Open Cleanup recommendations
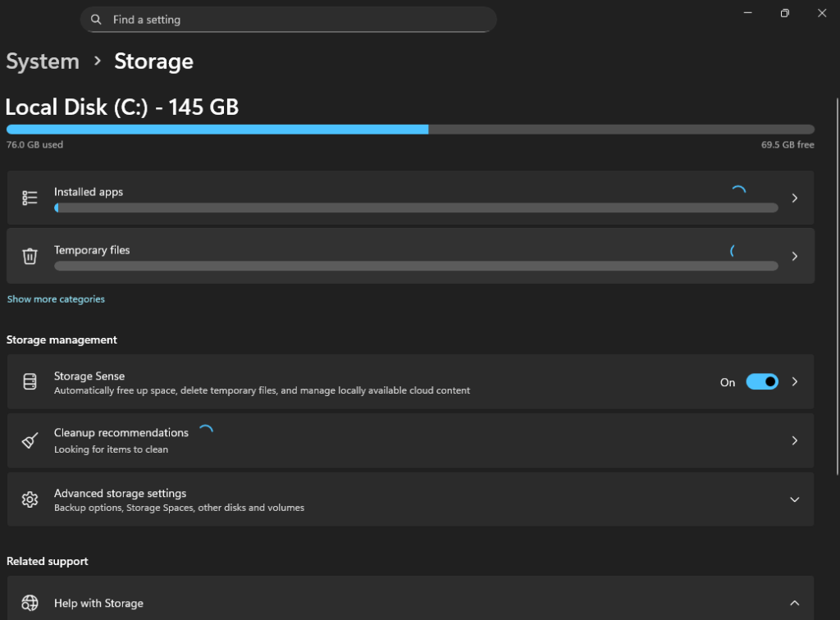 pos(794,440)
